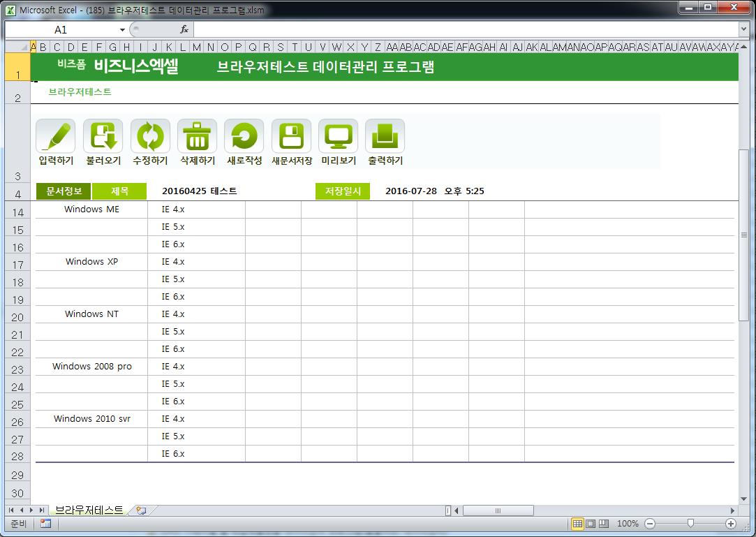Click the zoom in plus button

tap(731, 524)
